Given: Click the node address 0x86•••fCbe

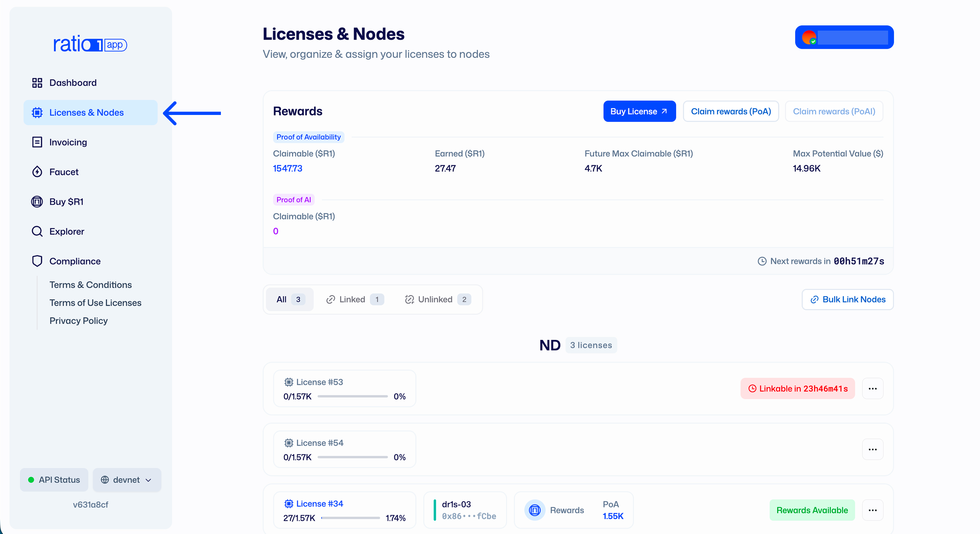Looking at the screenshot, I should click(x=469, y=516).
